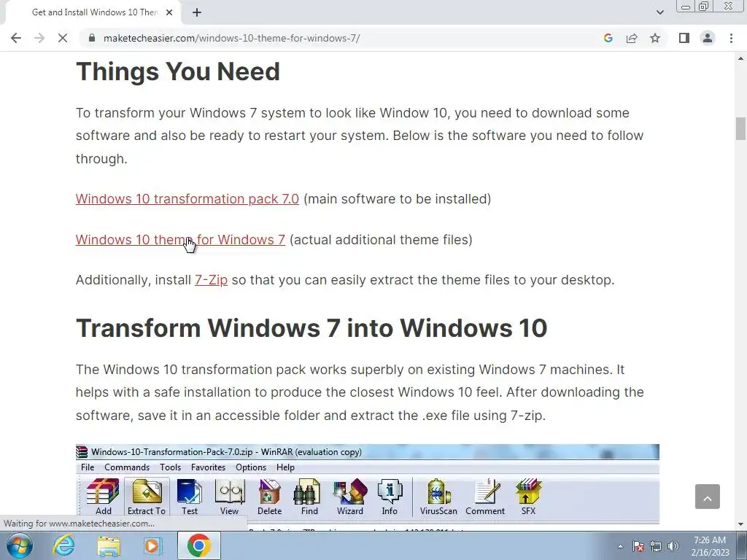Open Windows 10 theme for Windows 7 link
Image resolution: width=747 pixels, height=560 pixels.
(180, 239)
